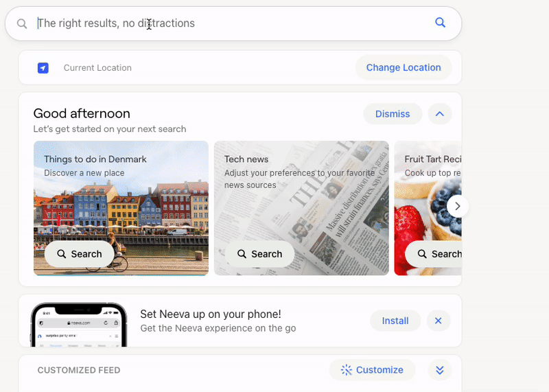Image resolution: width=549 pixels, height=392 pixels.
Task: Dismiss the Good afternoon panel
Action: [x=393, y=114]
